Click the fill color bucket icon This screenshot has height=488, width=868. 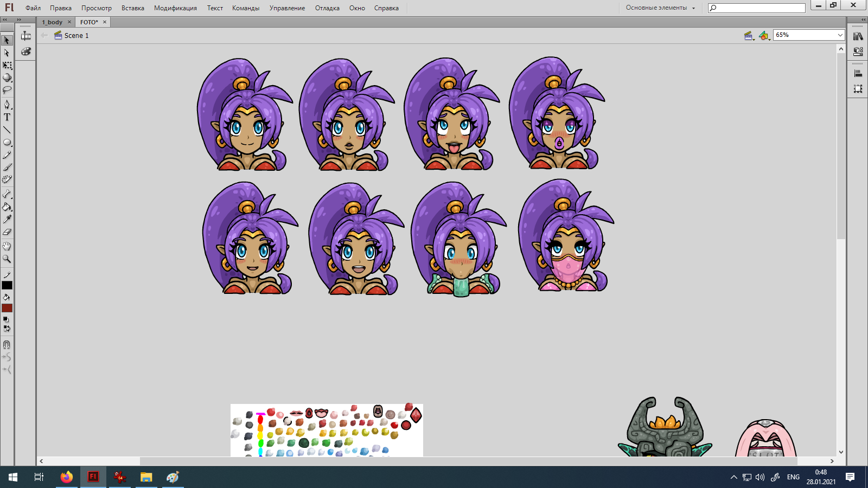(7, 298)
